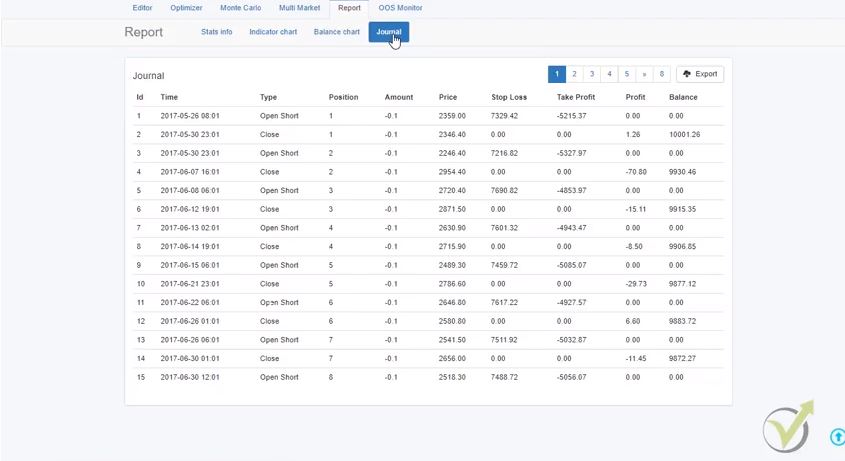Click the scroll-to-top arrow icon
845x461 pixels.
coord(837,437)
